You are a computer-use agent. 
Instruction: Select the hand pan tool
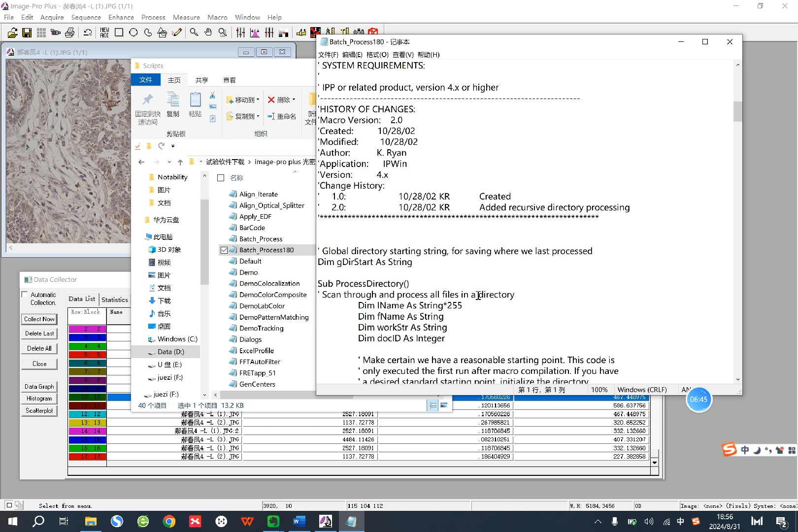pos(208,33)
